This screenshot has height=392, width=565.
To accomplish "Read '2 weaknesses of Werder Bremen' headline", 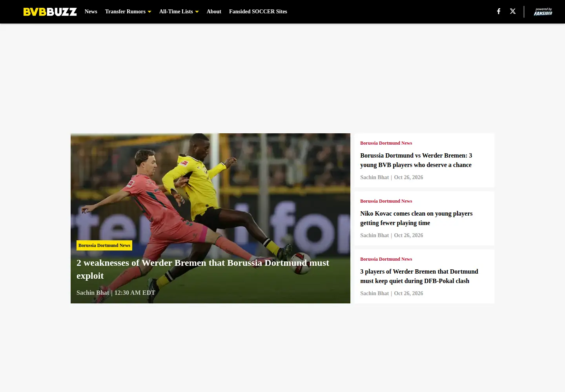I will click(203, 269).
